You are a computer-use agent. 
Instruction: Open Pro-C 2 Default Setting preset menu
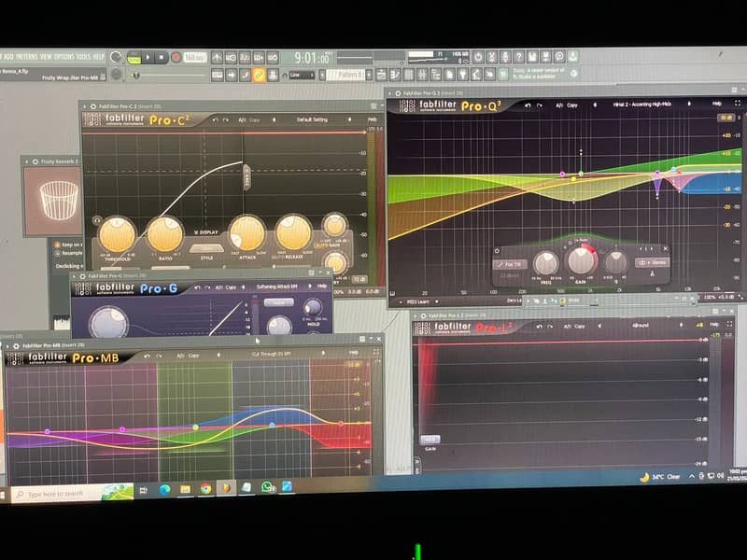[x=312, y=119]
